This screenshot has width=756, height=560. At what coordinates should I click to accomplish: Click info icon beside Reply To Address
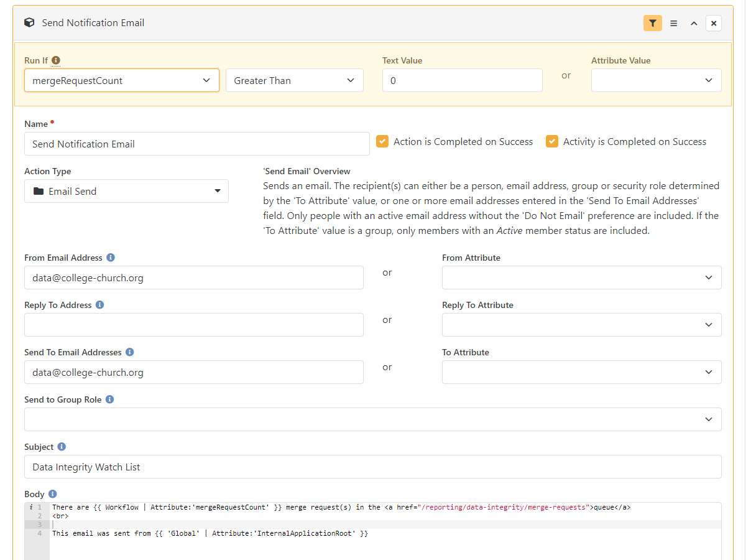pos(100,305)
